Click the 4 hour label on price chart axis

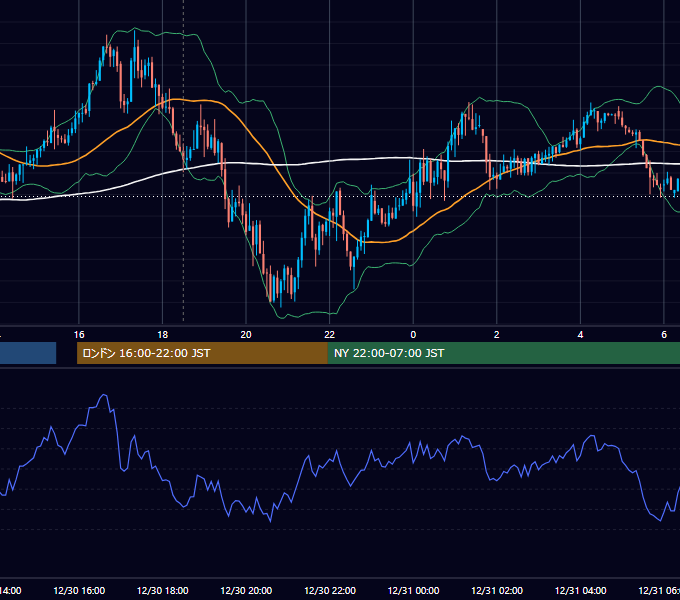[x=580, y=335]
